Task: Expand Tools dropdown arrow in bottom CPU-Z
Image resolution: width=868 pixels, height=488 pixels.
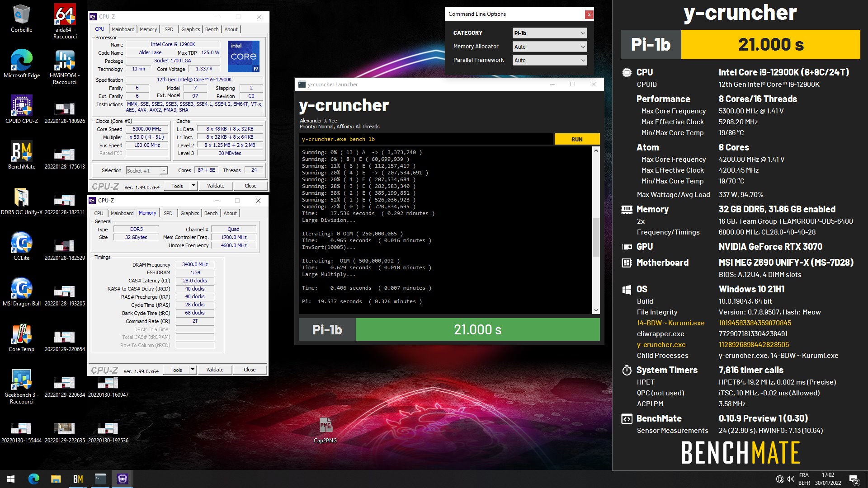Action: [x=193, y=370]
